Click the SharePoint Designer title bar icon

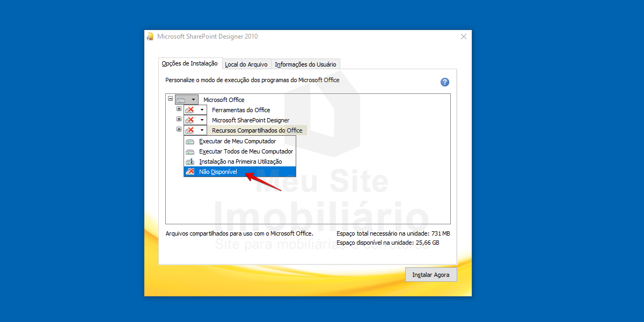click(150, 36)
